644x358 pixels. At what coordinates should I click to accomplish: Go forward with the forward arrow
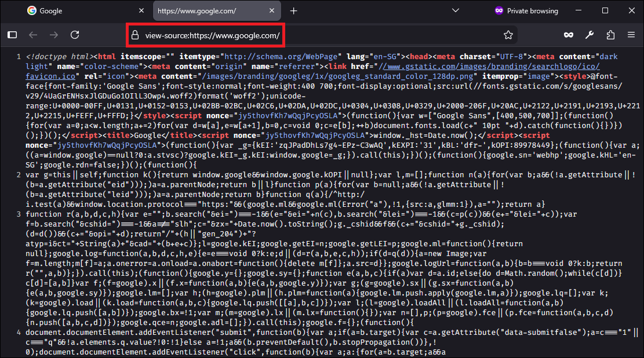click(x=54, y=35)
